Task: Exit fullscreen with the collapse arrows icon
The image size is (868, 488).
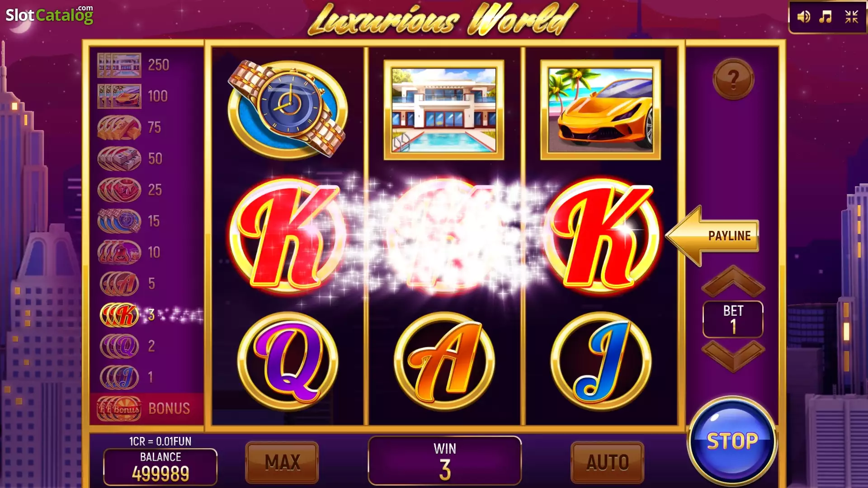Action: pos(852,17)
